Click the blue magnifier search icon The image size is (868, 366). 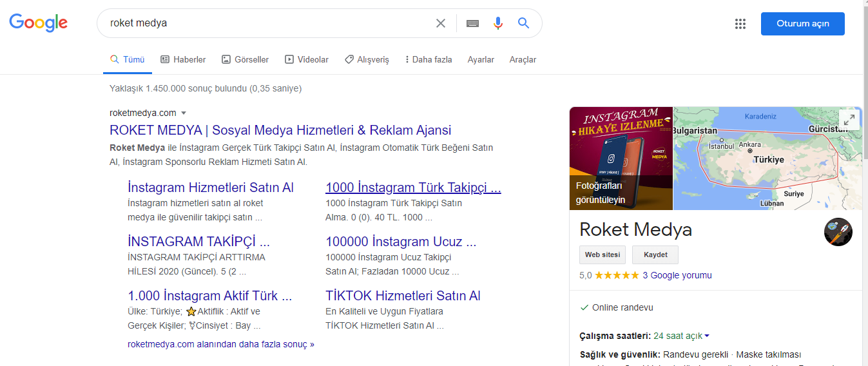[524, 23]
